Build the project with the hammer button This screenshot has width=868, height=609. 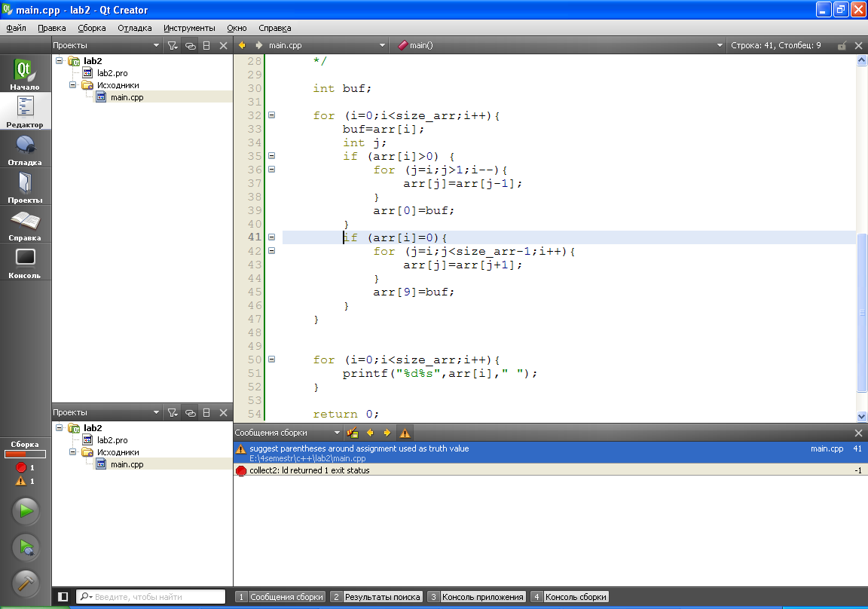pyautogui.click(x=26, y=583)
